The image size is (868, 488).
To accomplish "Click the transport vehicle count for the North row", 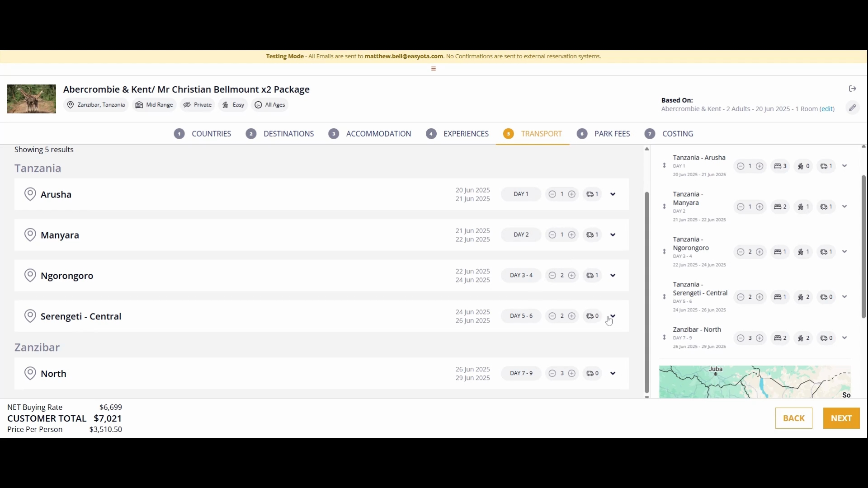I will pyautogui.click(x=592, y=374).
